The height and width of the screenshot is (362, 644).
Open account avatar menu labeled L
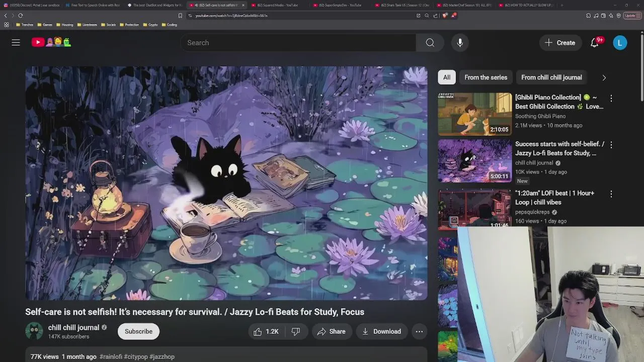620,43
